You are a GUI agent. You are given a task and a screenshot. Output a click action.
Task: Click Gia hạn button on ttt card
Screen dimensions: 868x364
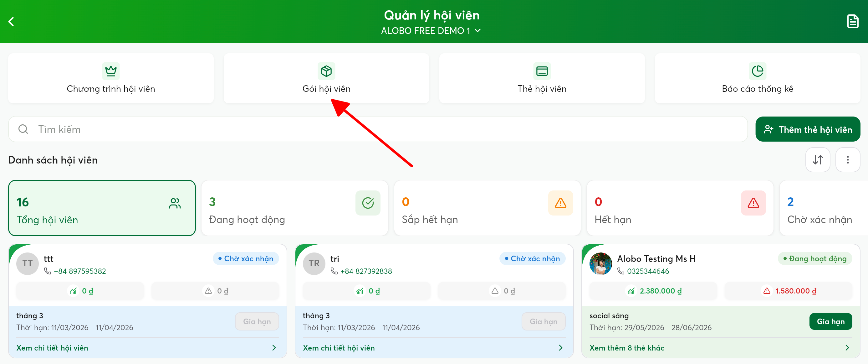point(257,321)
